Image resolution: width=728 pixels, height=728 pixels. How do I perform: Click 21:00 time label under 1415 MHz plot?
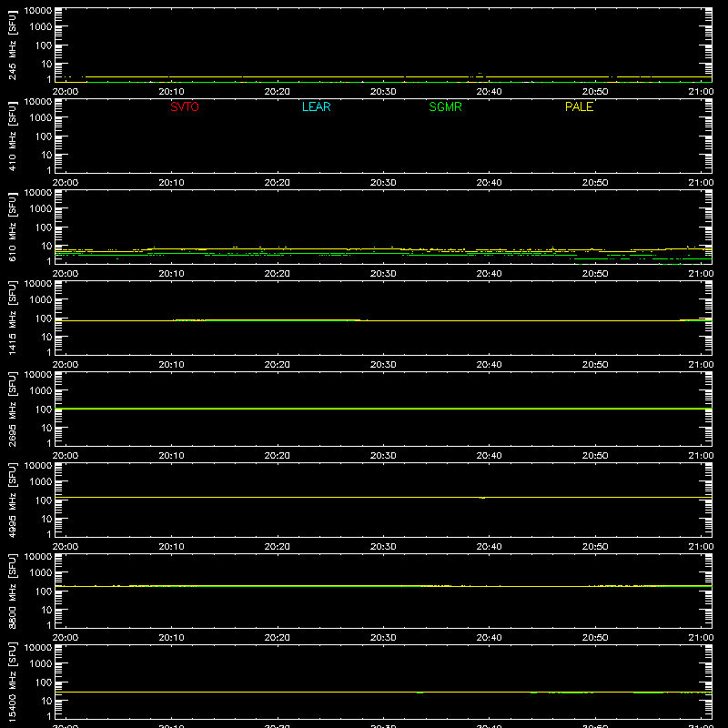tap(701, 365)
